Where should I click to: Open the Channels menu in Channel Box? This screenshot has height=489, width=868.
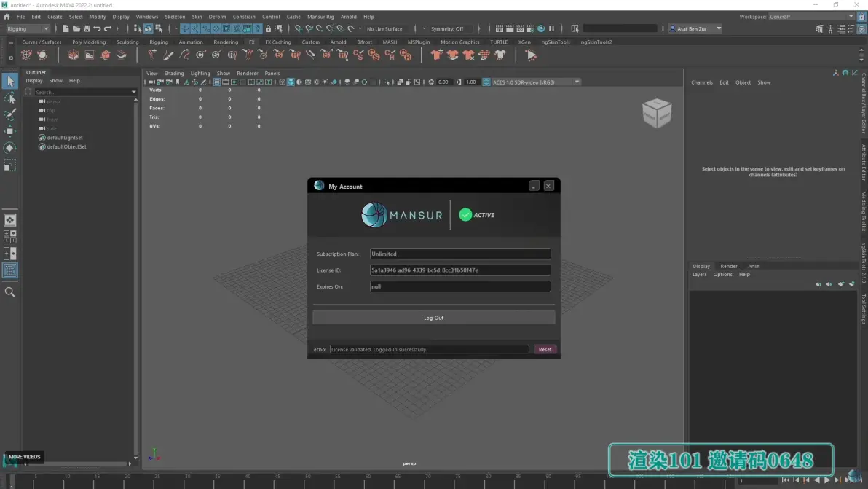click(701, 82)
